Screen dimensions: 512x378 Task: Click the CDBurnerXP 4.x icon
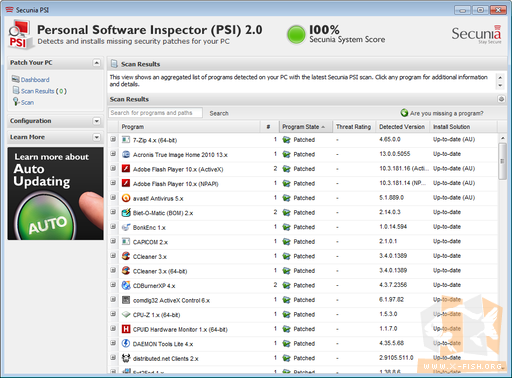[x=126, y=285]
